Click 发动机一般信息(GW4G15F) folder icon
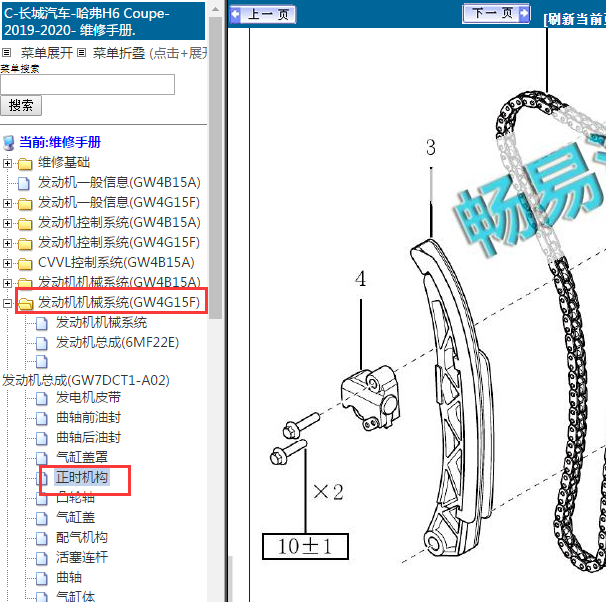The width and height of the screenshot is (606, 602). click(25, 204)
